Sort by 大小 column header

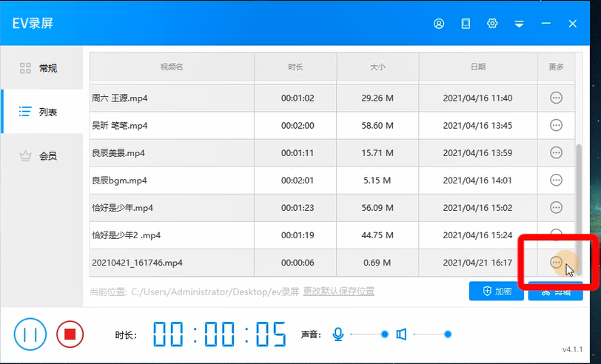click(x=377, y=67)
